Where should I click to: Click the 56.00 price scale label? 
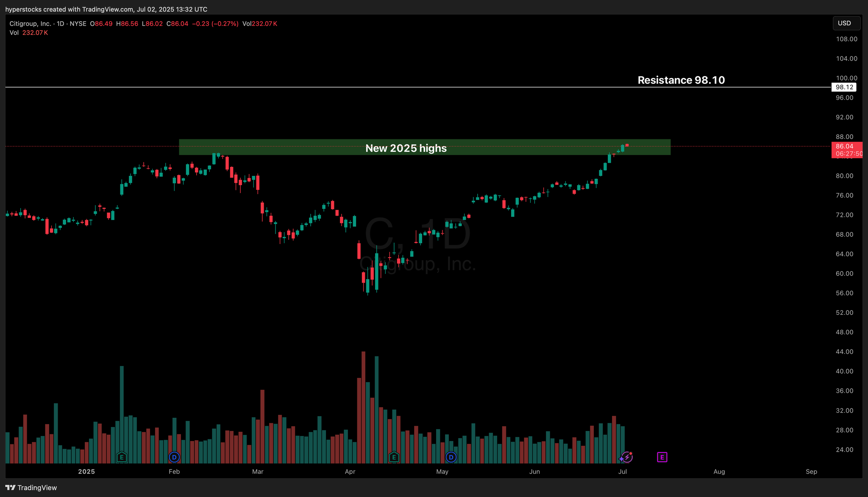[844, 293]
